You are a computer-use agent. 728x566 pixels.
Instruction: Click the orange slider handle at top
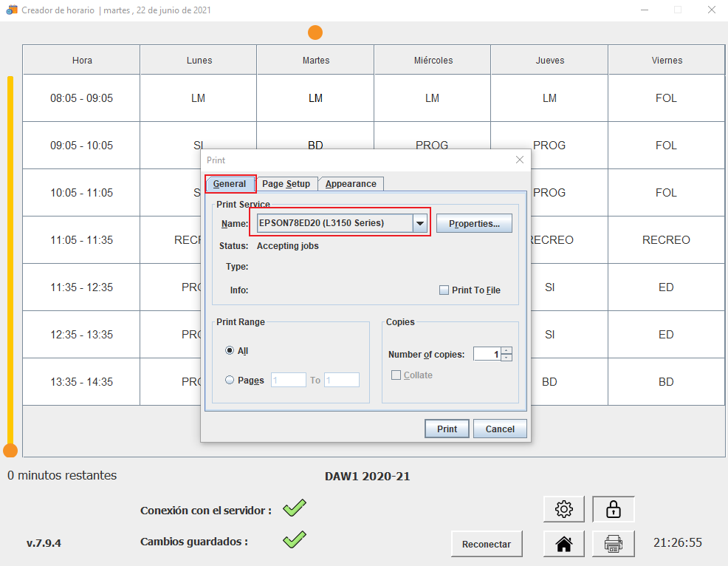[315, 33]
